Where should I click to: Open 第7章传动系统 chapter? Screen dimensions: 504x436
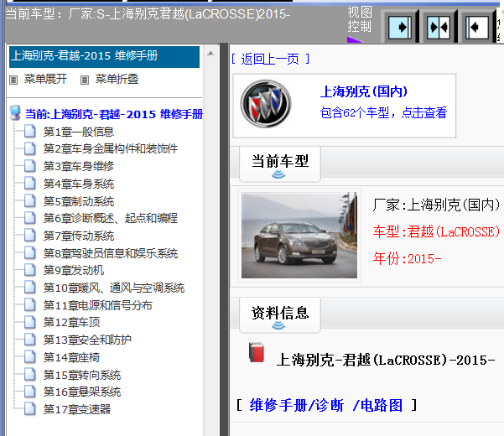click(x=79, y=236)
